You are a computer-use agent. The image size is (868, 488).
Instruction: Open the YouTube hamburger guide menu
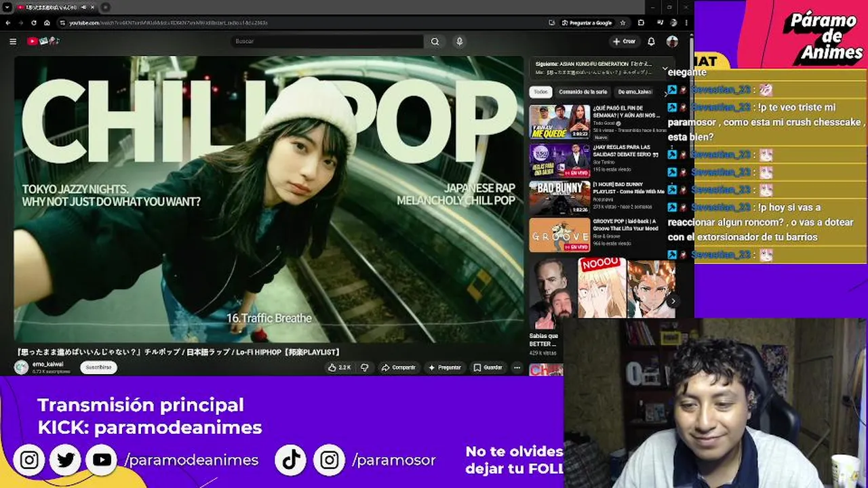[x=13, y=41]
